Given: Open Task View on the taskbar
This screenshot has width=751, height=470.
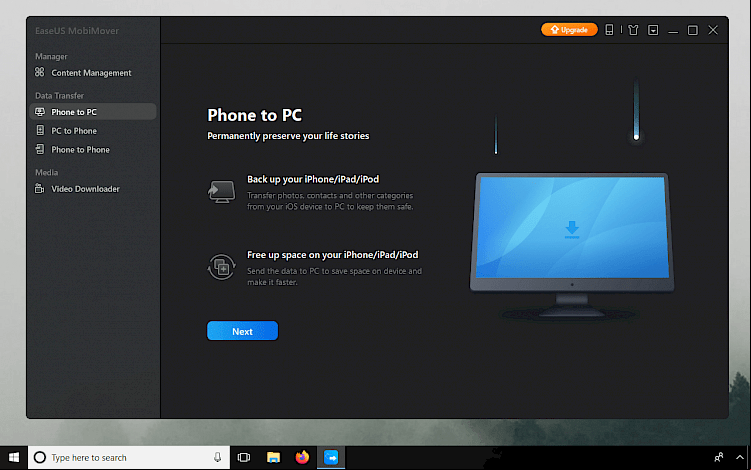Looking at the screenshot, I should point(244,458).
